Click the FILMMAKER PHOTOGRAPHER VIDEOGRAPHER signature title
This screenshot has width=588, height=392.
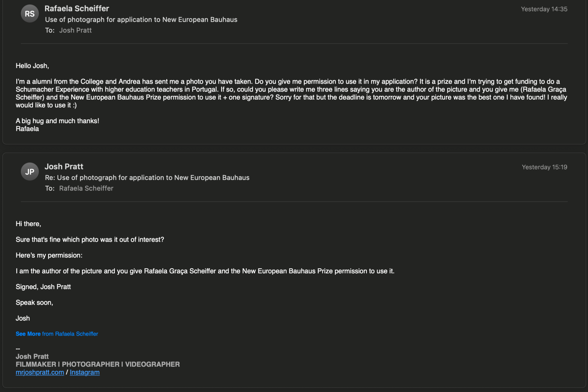point(98,364)
